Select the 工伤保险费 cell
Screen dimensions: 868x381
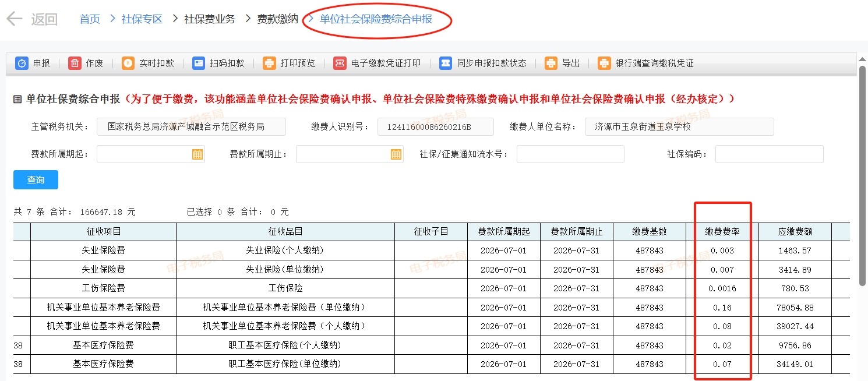point(103,288)
